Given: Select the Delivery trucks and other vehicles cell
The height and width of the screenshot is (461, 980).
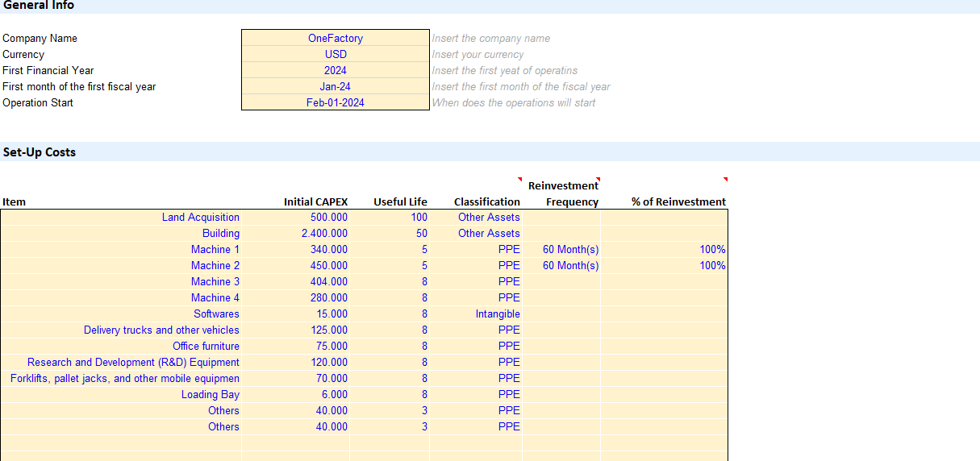Looking at the screenshot, I should click(121, 330).
